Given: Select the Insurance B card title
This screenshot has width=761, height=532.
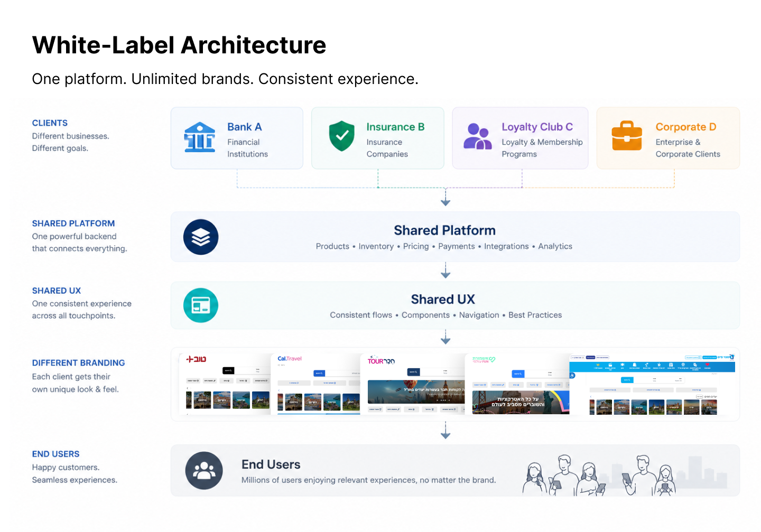Looking at the screenshot, I should coord(395,127).
